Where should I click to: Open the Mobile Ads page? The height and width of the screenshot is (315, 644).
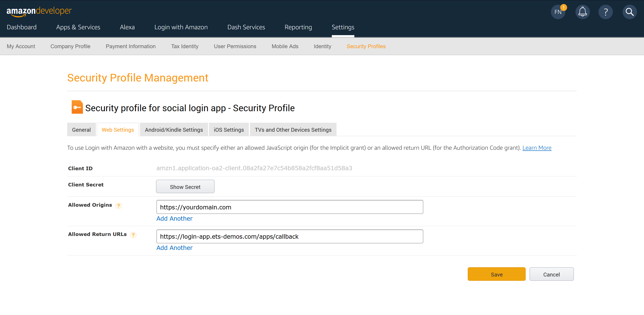tap(285, 46)
